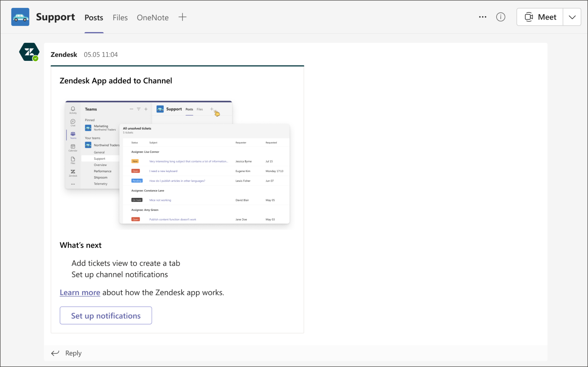This screenshot has width=588, height=367.
Task: Open the more options ellipsis menu
Action: pos(482,17)
